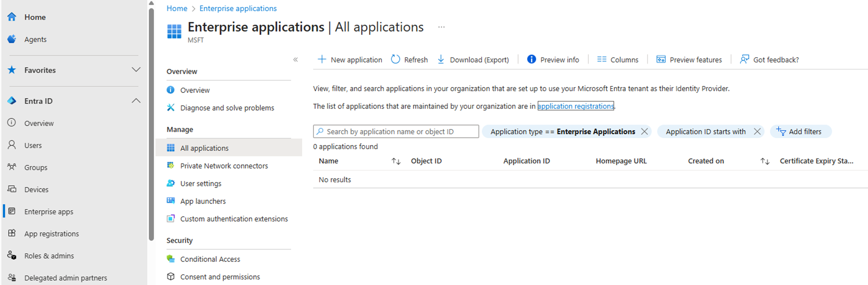Click the Entra ID Overview info icon
Viewport: 868px width, 285px height.
[12, 123]
